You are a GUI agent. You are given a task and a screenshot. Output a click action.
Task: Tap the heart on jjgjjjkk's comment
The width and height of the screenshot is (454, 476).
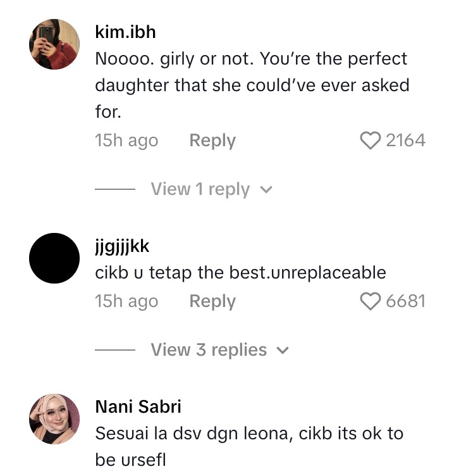371,301
